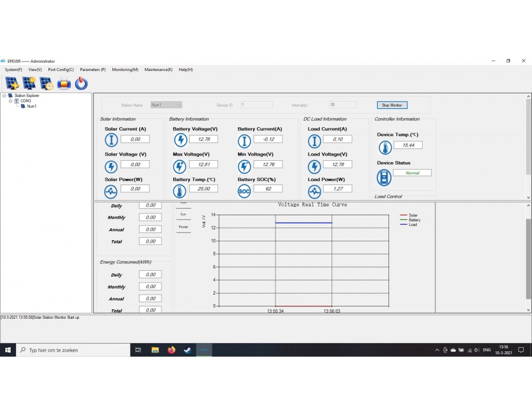
Task: Select the Num1 station in the tree
Action: point(31,106)
